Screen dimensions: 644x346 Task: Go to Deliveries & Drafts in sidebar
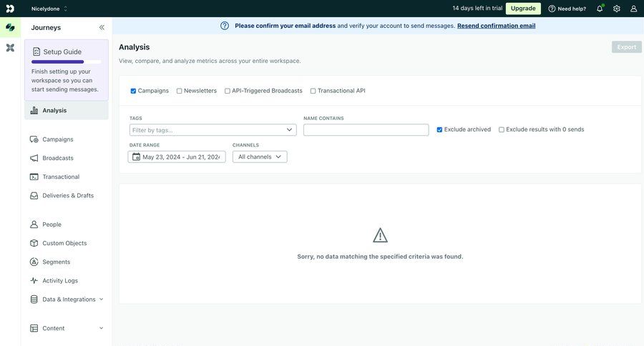click(68, 196)
